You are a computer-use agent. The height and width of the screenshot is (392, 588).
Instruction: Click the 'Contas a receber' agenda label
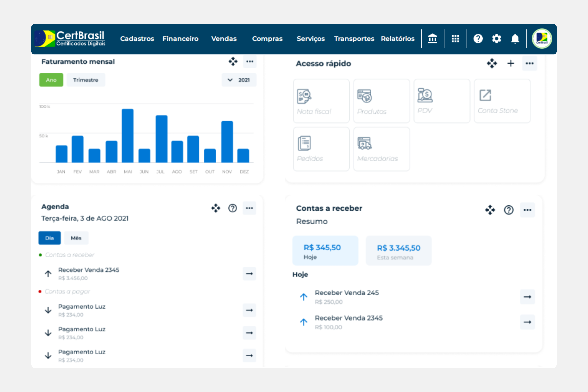[70, 255]
